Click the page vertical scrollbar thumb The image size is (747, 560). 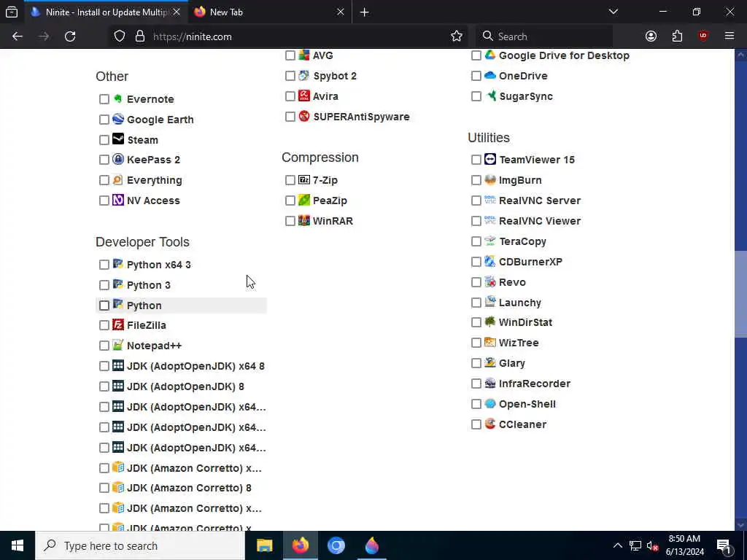740,294
